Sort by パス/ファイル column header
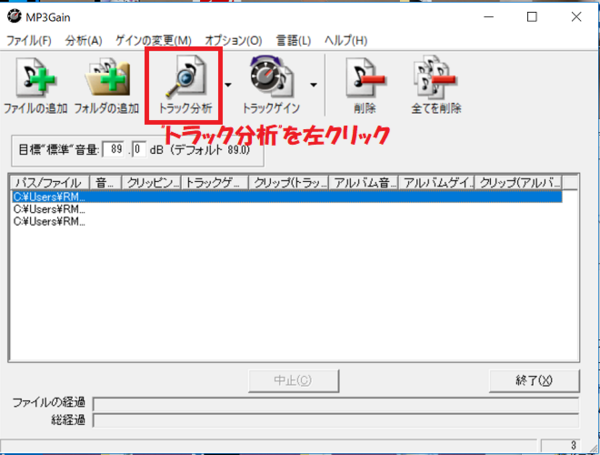600x455 pixels. tap(50, 183)
